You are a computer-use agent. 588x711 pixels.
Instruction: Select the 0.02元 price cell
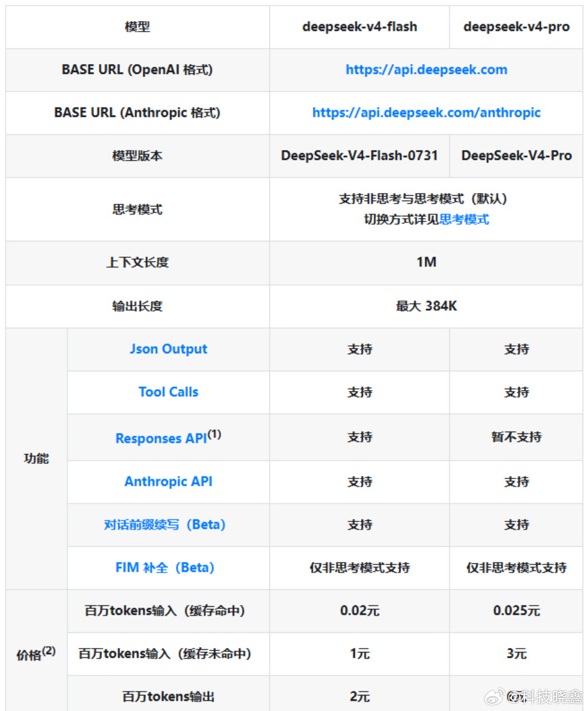tap(360, 611)
